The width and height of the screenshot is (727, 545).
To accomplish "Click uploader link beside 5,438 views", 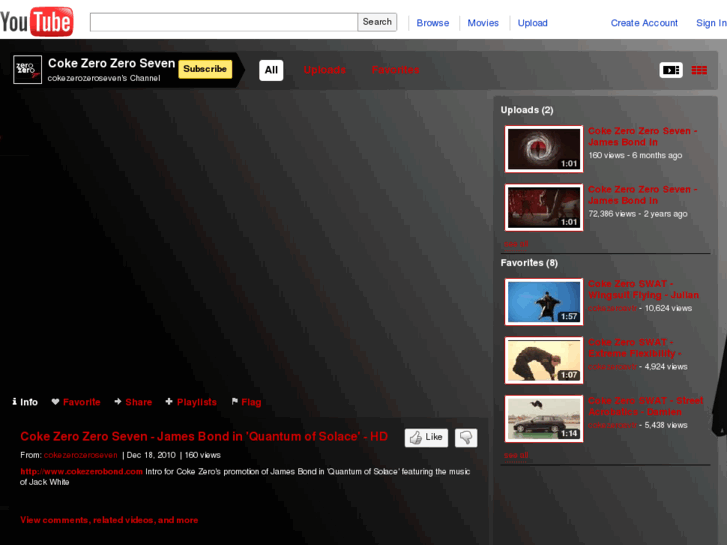I will tap(612, 425).
